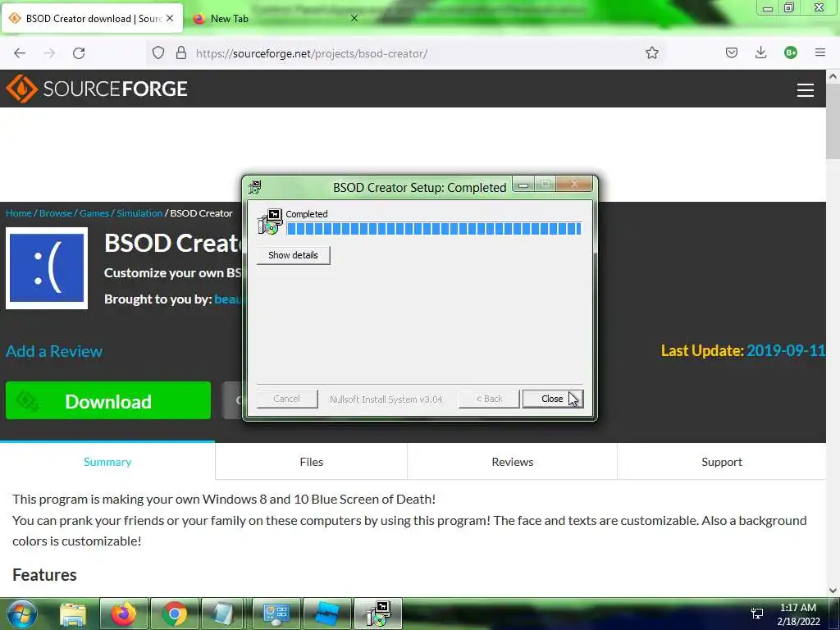The height and width of the screenshot is (630, 840).
Task: Switch to Reviews tab
Action: [x=513, y=462]
